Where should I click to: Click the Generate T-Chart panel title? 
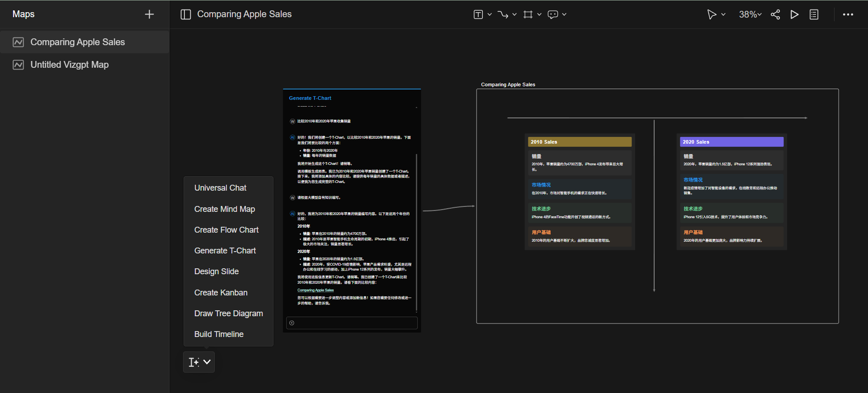tap(310, 98)
